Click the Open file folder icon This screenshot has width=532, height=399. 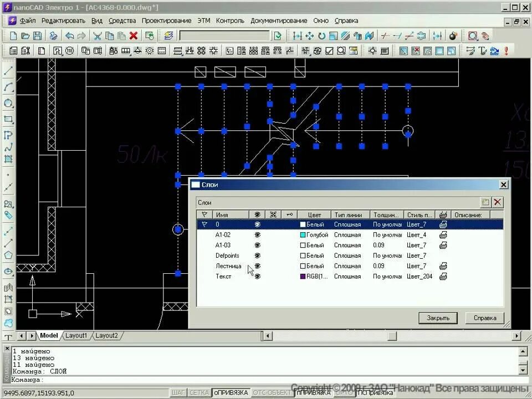tap(25, 35)
